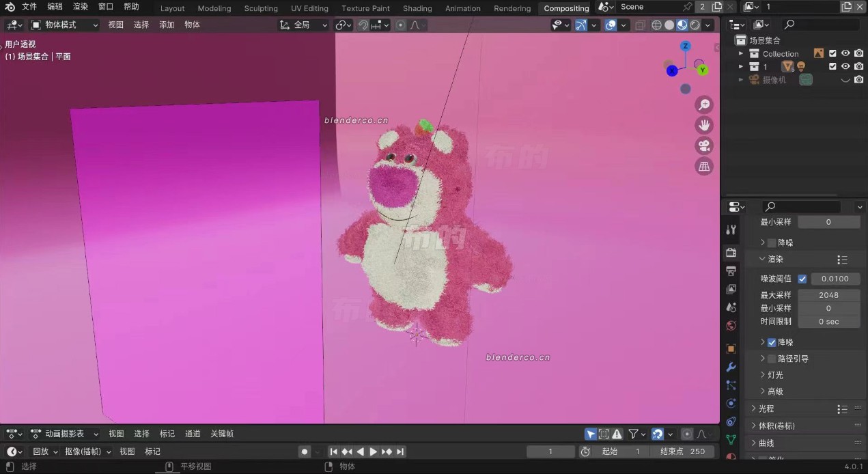This screenshot has height=474, width=868.
Task: Toggle the 路径引导 checkbox
Action: pos(772,359)
